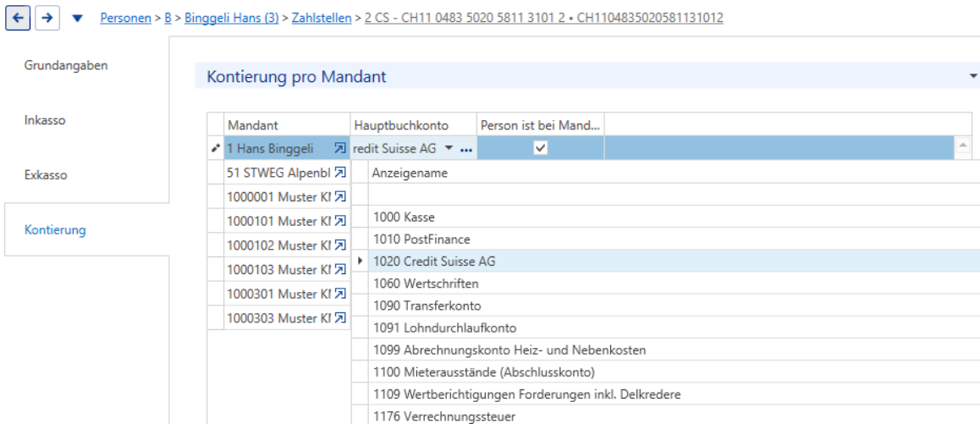Open link icon for 1 Hans Binggeli
The image size is (980, 424).
coord(340,148)
